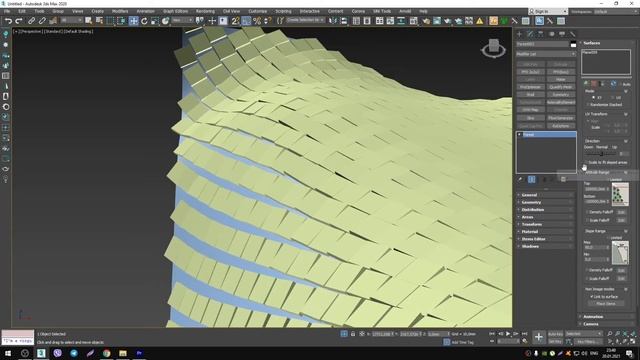Expand the Transform rollout
This screenshot has width=640, height=360.
coord(545,224)
